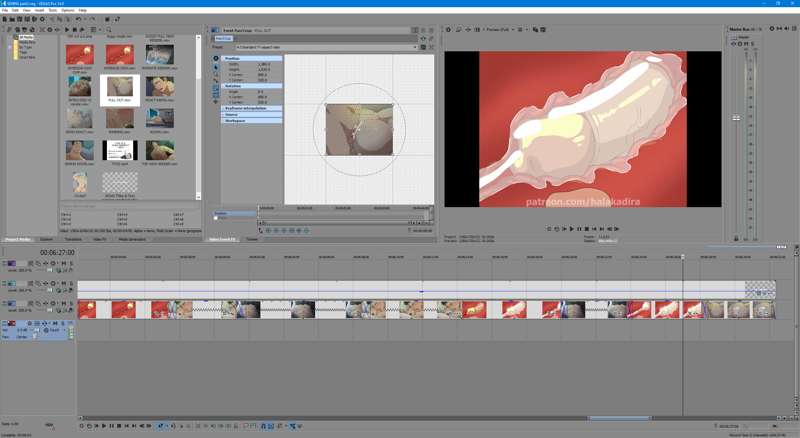Click Play under the video preview
The height and width of the screenshot is (438, 800).
pyautogui.click(x=571, y=229)
